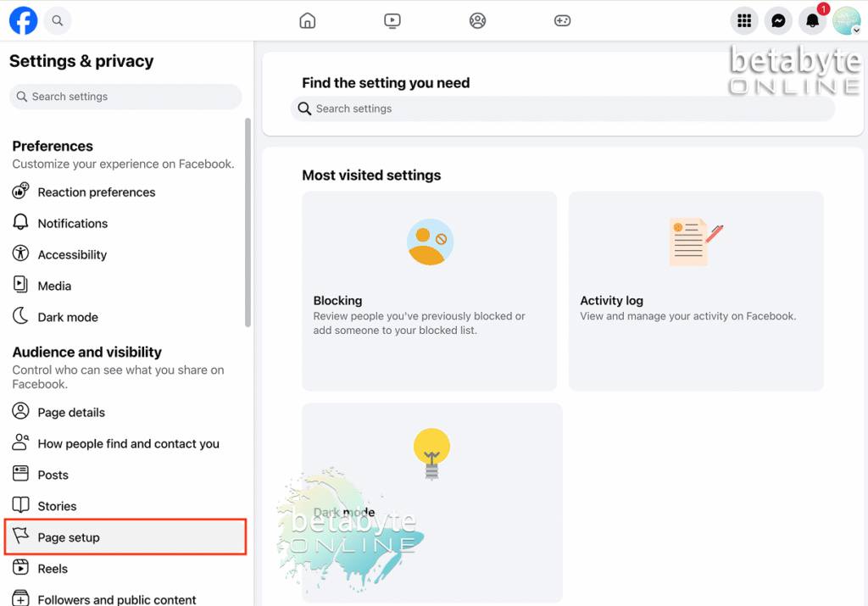The image size is (868, 606).
Task: Open the Activity log card
Action: pyautogui.click(x=695, y=291)
